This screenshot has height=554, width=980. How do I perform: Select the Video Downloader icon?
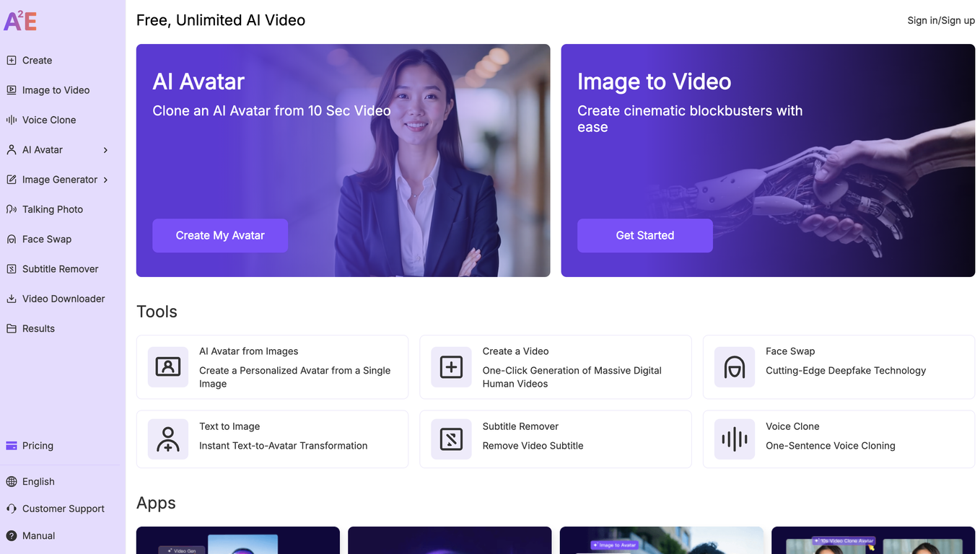12,298
